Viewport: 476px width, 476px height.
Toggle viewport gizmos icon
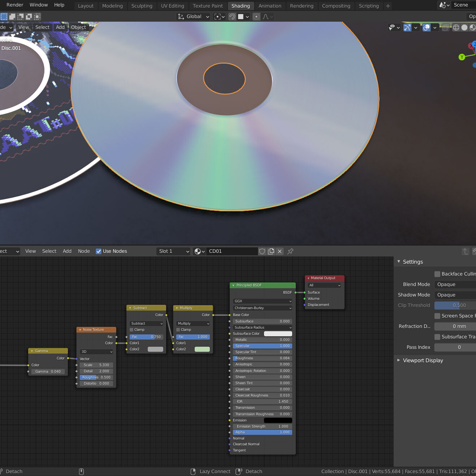(x=407, y=27)
